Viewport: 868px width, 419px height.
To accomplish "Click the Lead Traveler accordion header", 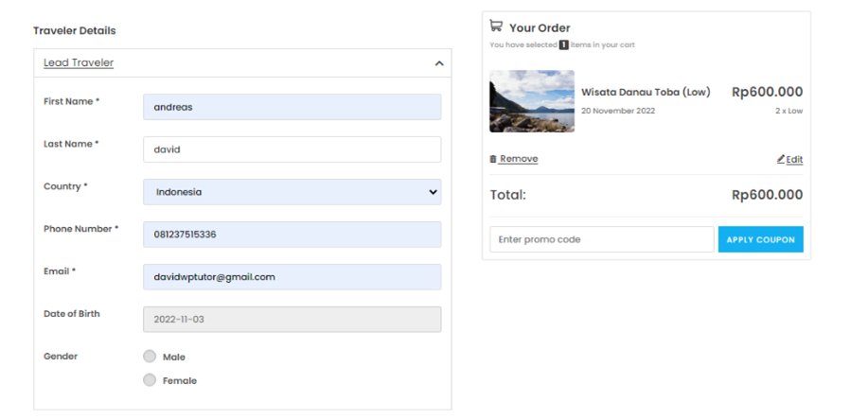I will 79,62.
